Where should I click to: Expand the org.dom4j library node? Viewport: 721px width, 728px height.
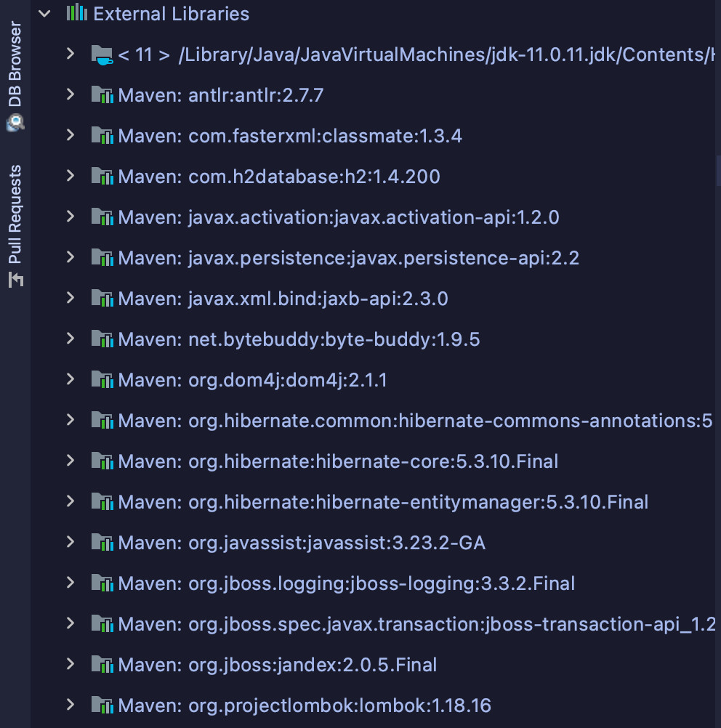pyautogui.click(x=71, y=379)
